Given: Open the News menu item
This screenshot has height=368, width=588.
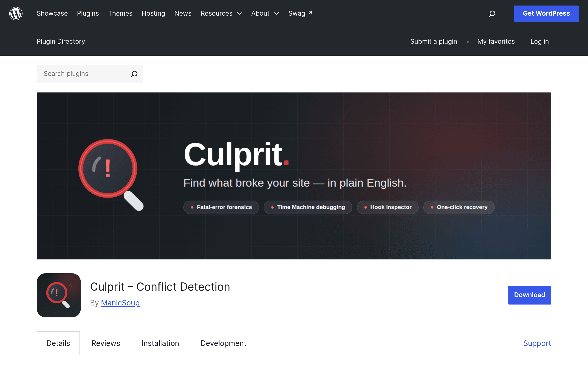Looking at the screenshot, I should 183,13.
